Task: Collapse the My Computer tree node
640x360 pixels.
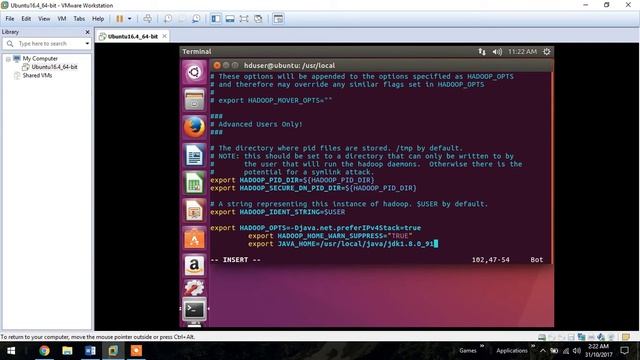Action: point(8,59)
